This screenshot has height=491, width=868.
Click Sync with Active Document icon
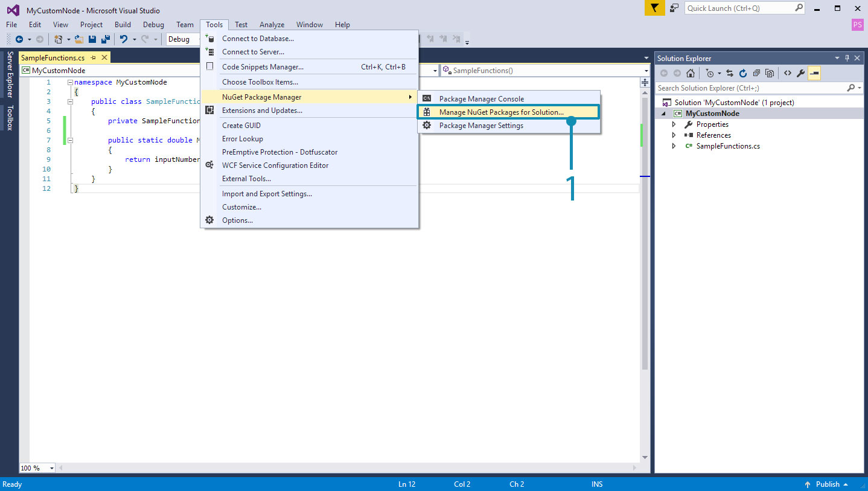pyautogui.click(x=729, y=73)
